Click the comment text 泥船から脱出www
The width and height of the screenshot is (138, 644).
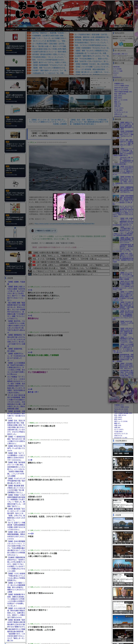tap(36, 573)
